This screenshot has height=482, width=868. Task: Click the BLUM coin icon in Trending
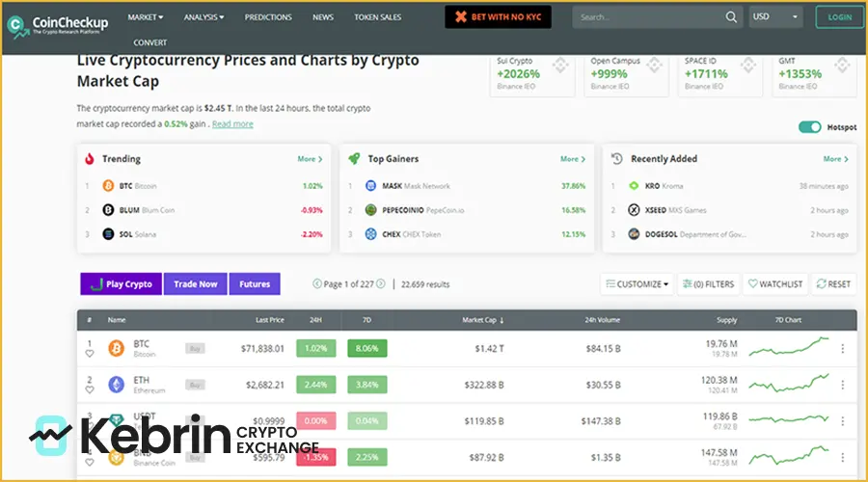(108, 210)
